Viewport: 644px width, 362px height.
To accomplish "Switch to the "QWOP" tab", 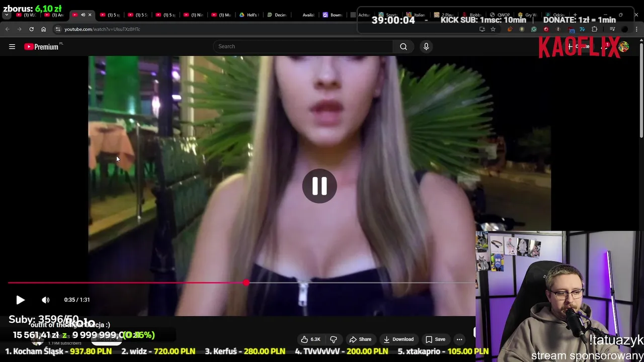I will pyautogui.click(x=500, y=15).
